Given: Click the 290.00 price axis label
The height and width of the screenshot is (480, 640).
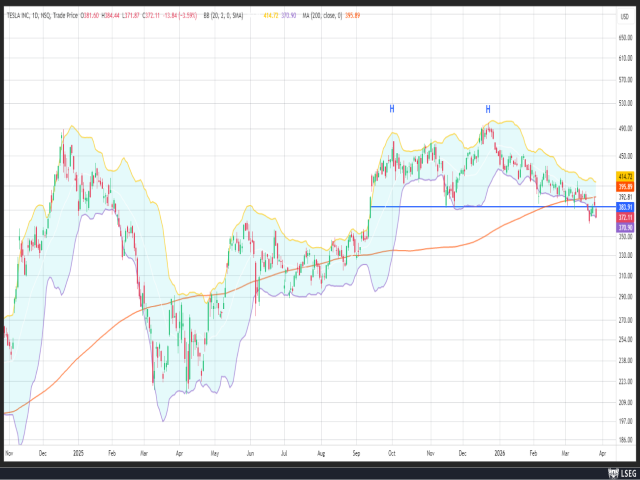Looking at the screenshot, I should point(626,297).
